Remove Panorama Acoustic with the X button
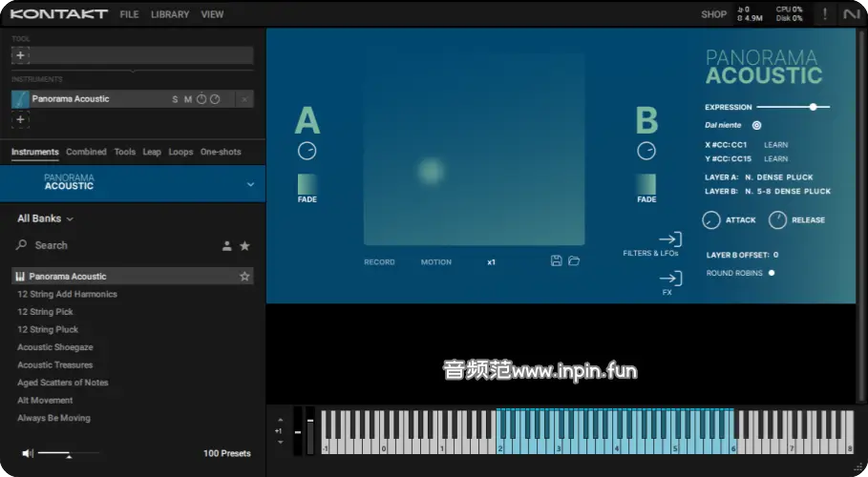 click(x=244, y=99)
